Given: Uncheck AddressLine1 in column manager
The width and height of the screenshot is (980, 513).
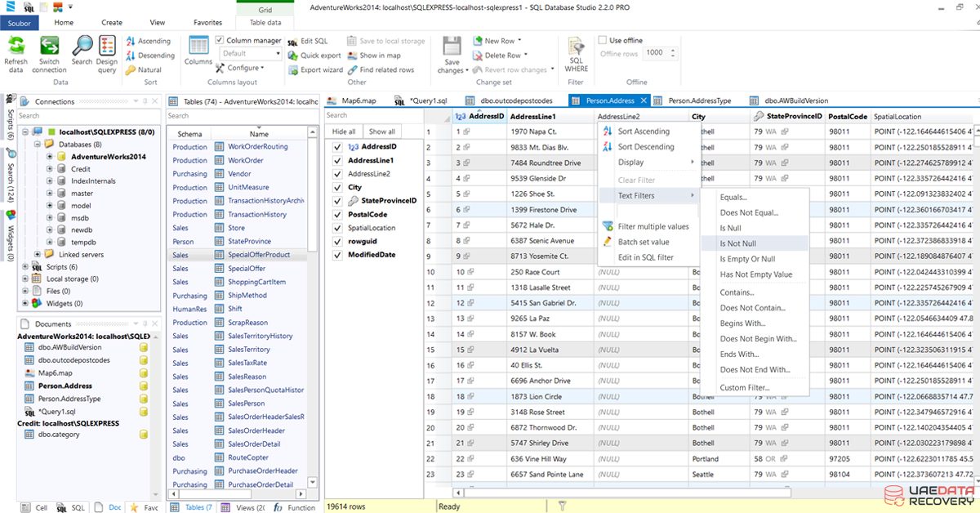Looking at the screenshot, I should click(x=337, y=161).
